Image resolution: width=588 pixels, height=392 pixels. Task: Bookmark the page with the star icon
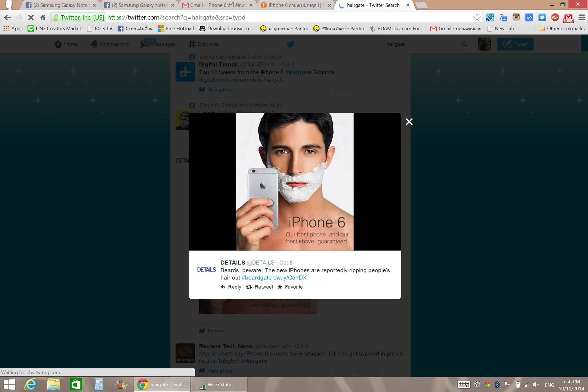click(477, 18)
